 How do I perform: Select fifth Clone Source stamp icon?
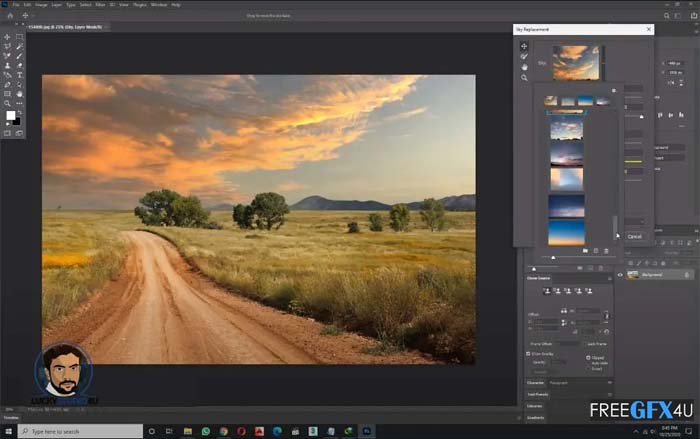[589, 291]
